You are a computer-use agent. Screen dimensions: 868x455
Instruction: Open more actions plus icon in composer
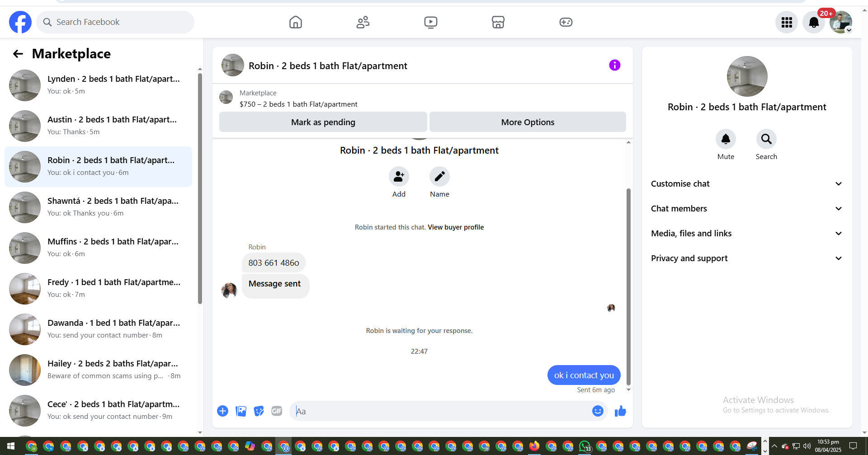(222, 411)
